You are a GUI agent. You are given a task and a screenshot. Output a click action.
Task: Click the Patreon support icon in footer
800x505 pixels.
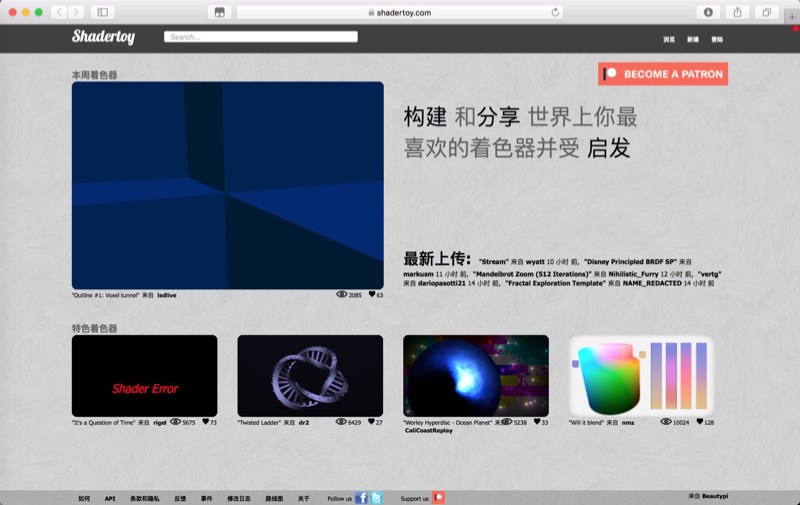438,498
